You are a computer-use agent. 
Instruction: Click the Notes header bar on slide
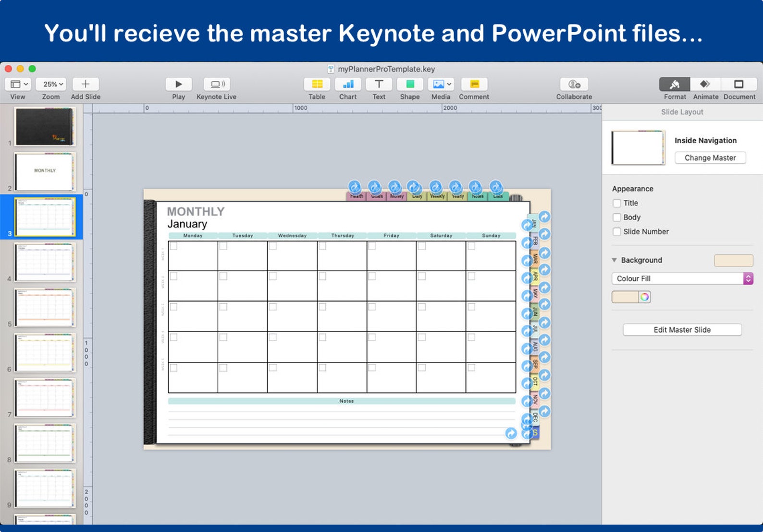pyautogui.click(x=342, y=401)
